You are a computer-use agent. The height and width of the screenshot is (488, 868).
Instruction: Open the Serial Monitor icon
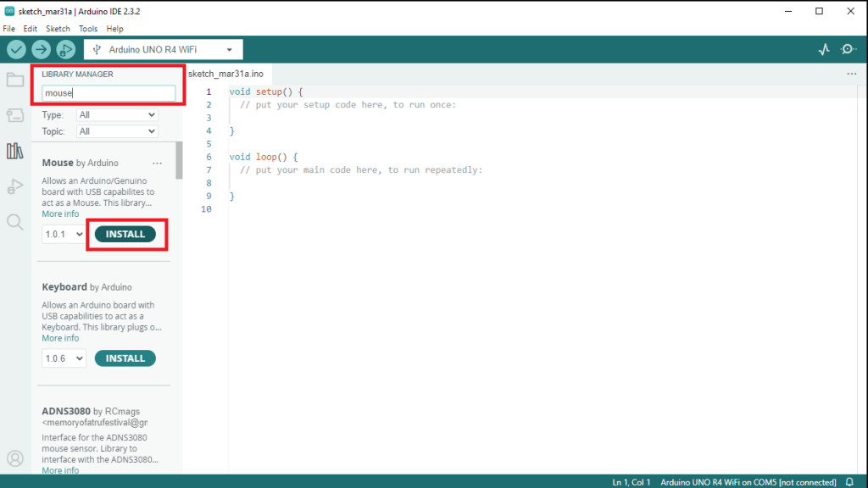[x=849, y=50]
